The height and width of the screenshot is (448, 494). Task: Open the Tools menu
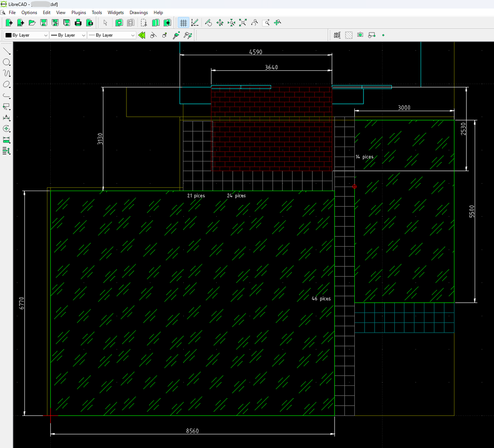tap(97, 13)
